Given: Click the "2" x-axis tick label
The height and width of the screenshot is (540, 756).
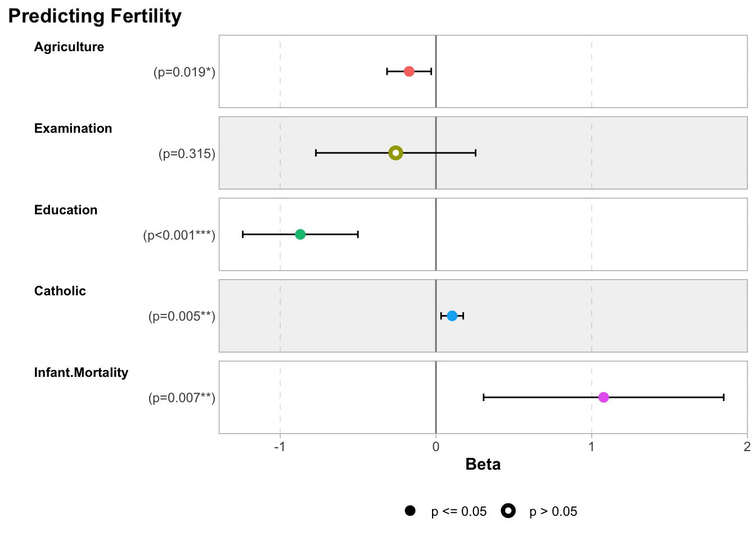Looking at the screenshot, I should coord(747,447).
